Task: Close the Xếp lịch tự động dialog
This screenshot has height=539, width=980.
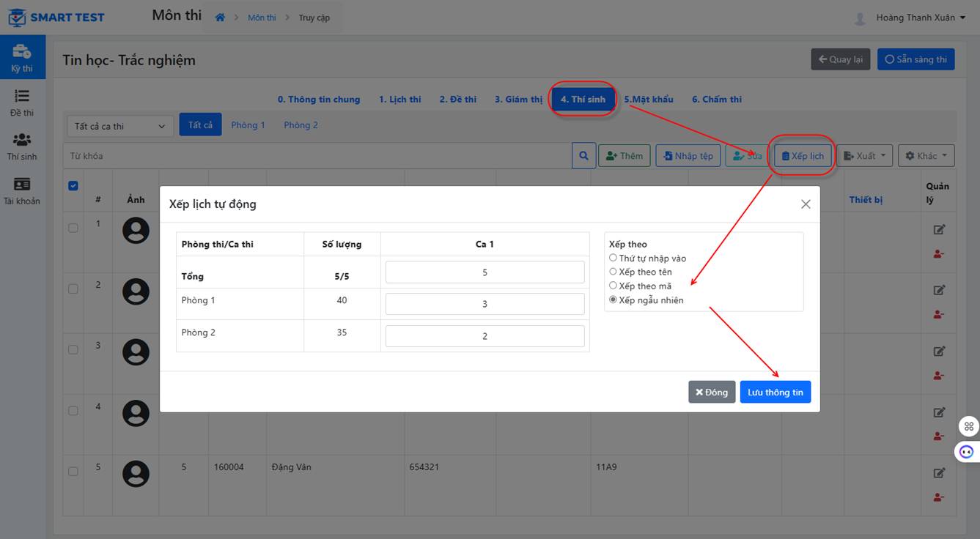Action: 806,204
